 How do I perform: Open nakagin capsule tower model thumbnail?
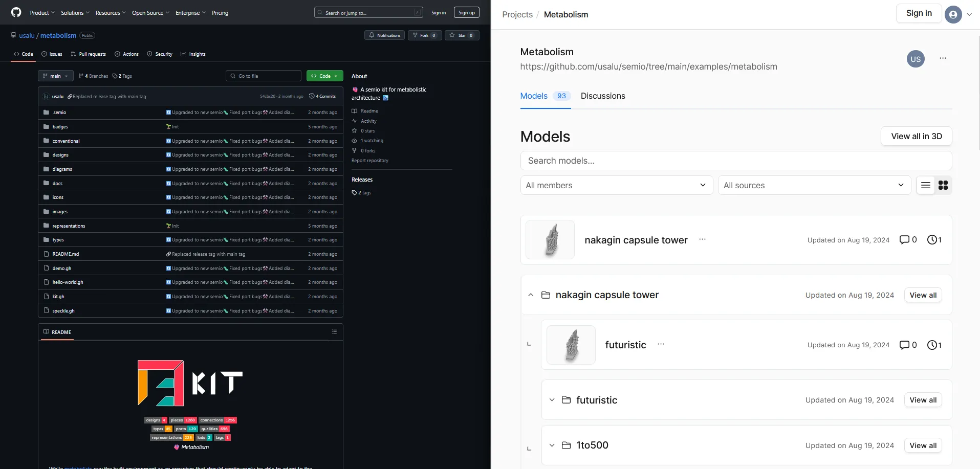click(550, 239)
